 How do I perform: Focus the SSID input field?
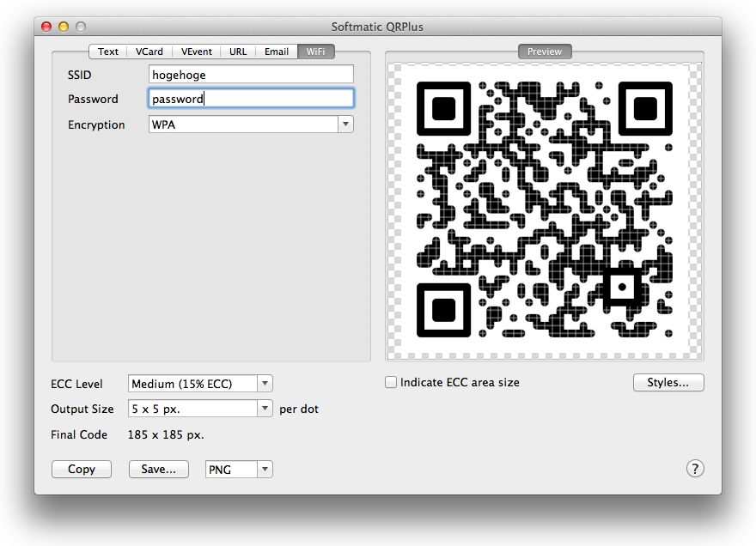click(251, 75)
